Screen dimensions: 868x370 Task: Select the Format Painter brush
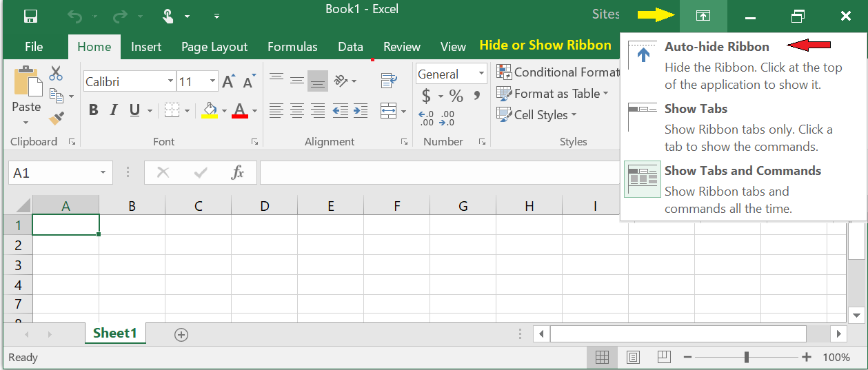[57, 118]
